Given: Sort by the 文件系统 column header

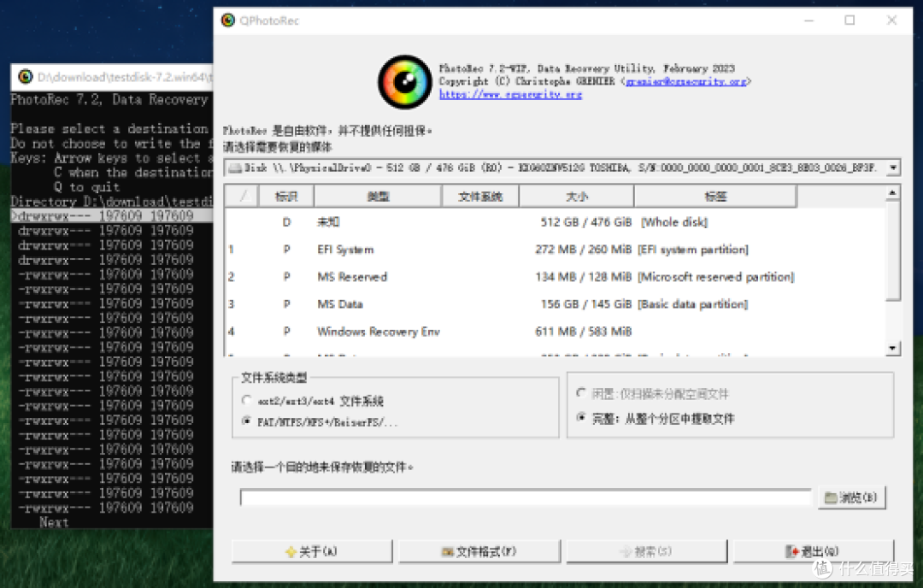Looking at the screenshot, I should 480,197.
